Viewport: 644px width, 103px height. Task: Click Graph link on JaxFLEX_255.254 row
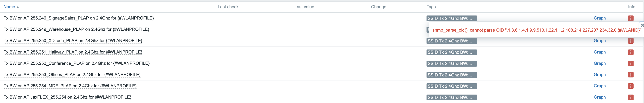600,97
